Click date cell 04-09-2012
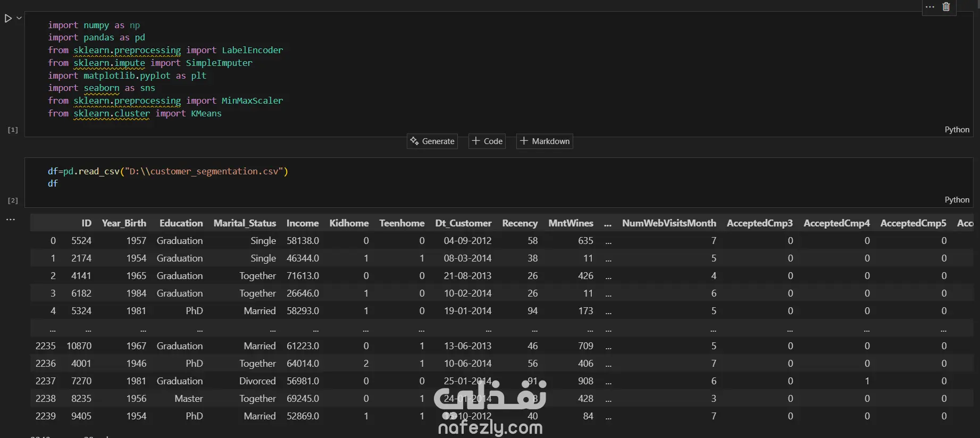 [467, 241]
